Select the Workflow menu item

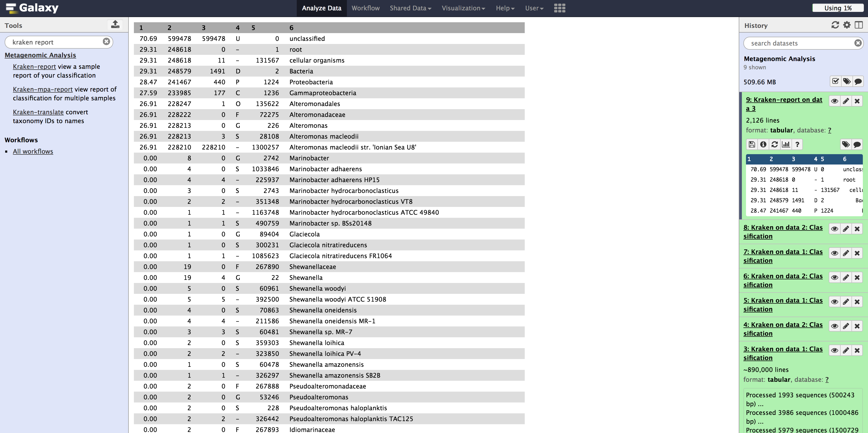365,8
